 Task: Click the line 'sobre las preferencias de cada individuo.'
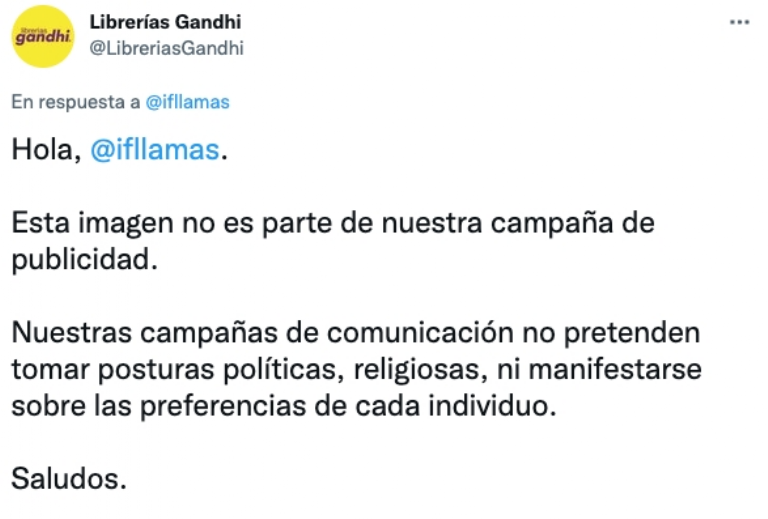(x=283, y=406)
